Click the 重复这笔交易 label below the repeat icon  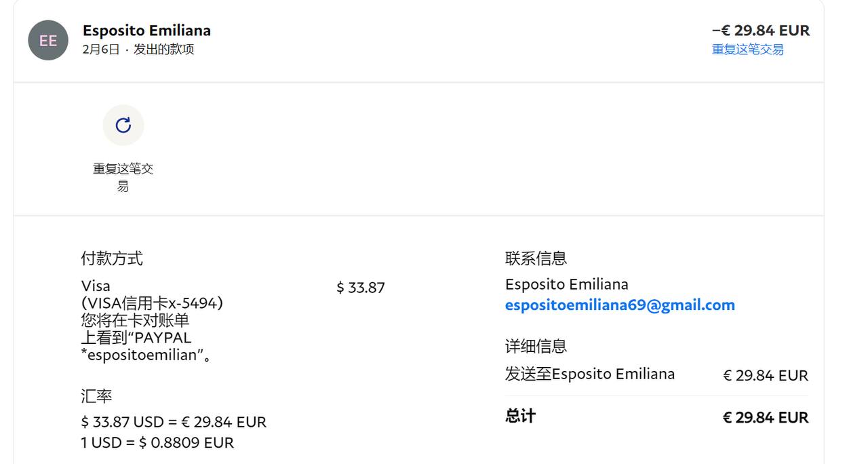(123, 176)
